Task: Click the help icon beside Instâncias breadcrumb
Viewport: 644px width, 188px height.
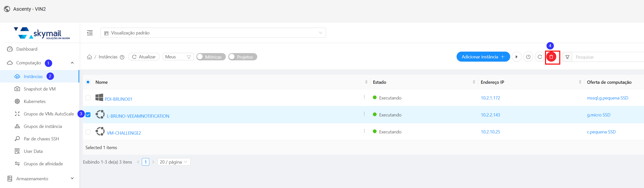Action: point(122,57)
